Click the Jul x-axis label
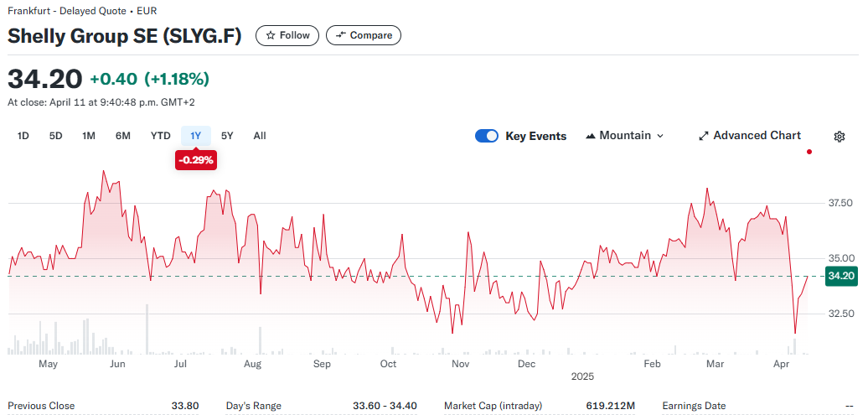Image resolution: width=868 pixels, height=415 pixels. point(180,364)
